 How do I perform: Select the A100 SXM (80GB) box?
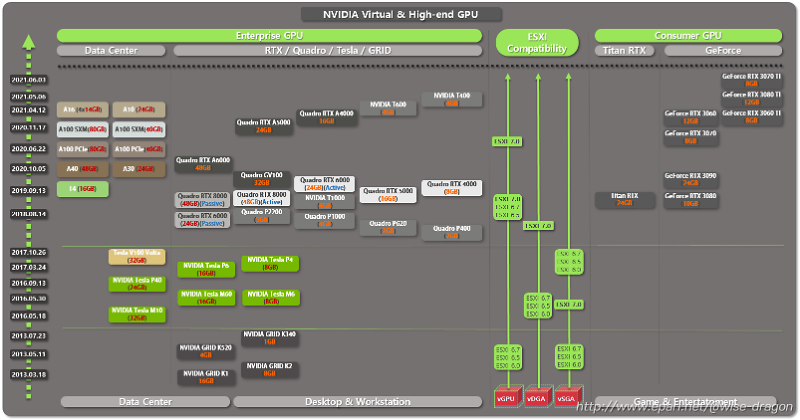coord(83,129)
